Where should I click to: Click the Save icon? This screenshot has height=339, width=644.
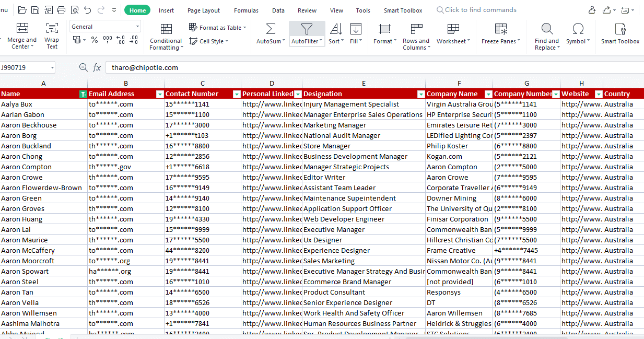pyautogui.click(x=35, y=10)
